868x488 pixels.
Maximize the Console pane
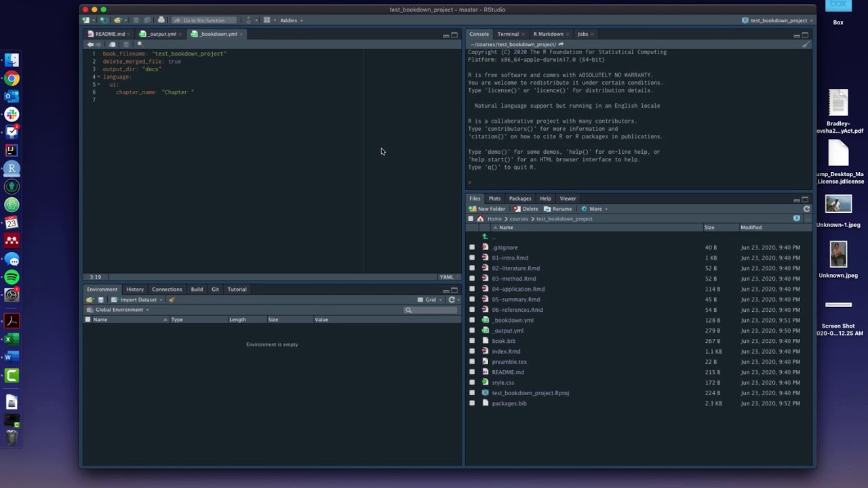tap(805, 35)
